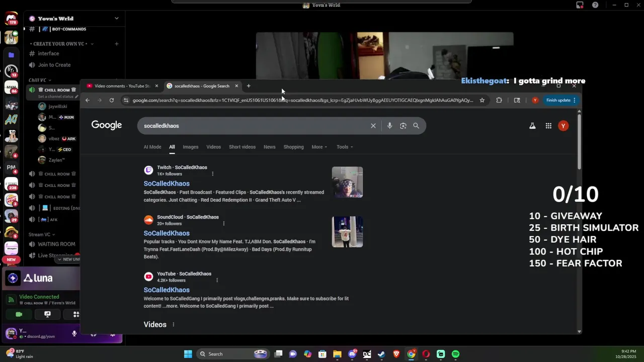Click the Windows Start button
The width and height of the screenshot is (644, 362).
point(188,354)
